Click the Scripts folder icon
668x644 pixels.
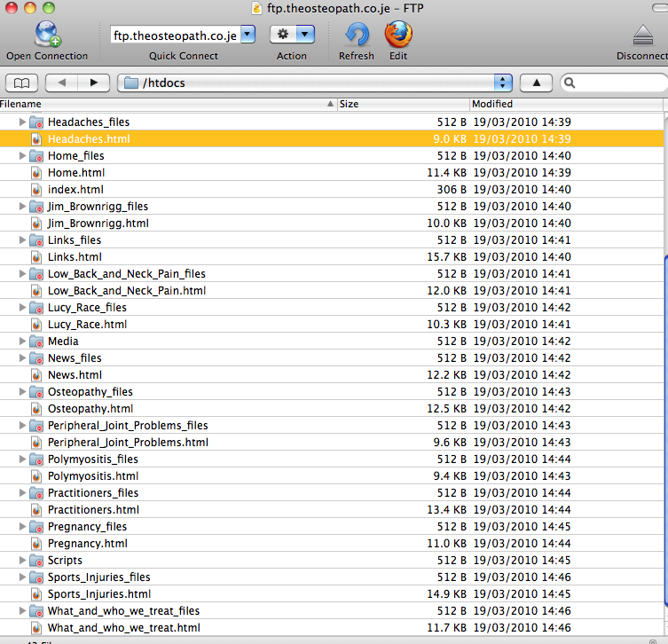click(x=36, y=561)
